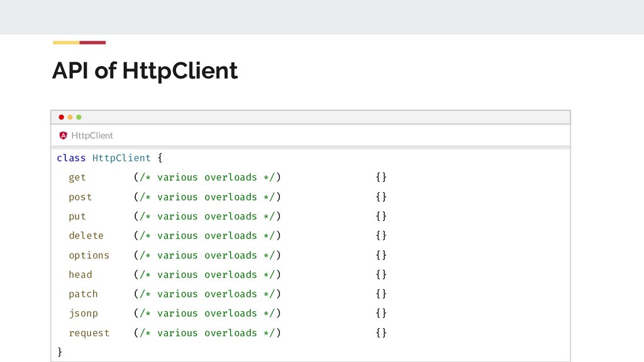Select the HttpClient file tab label

click(x=92, y=135)
